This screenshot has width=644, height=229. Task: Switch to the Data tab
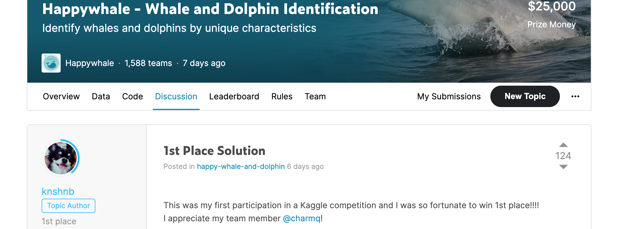(101, 96)
